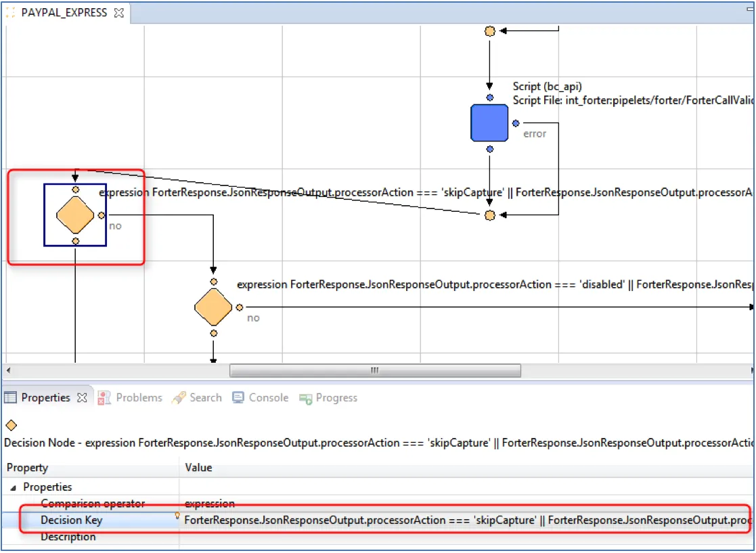Click the Value column header

pos(467,468)
